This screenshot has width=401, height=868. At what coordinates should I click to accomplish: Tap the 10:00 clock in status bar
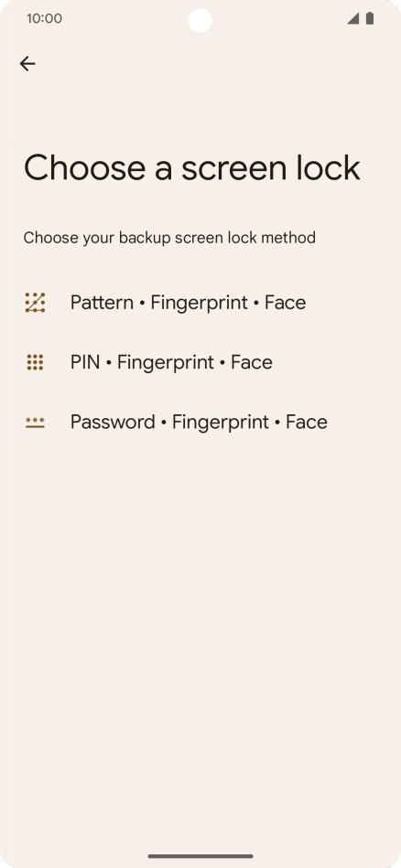[x=44, y=18]
